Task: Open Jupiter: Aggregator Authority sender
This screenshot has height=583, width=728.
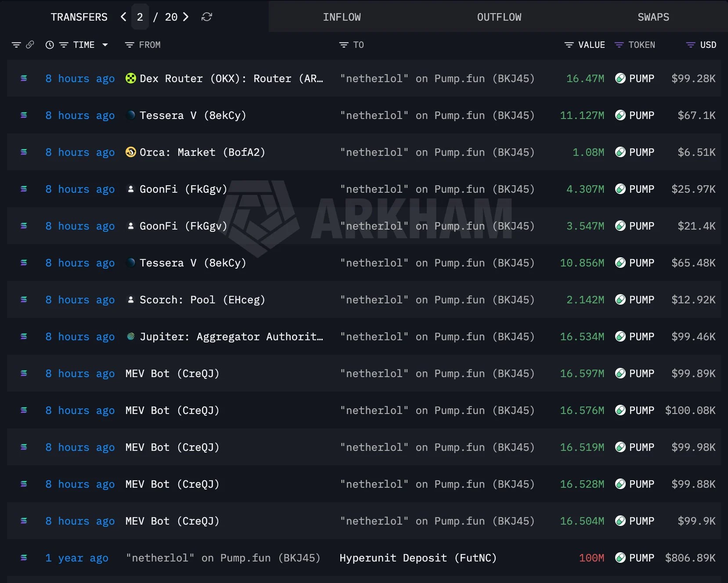Action: 231,337
